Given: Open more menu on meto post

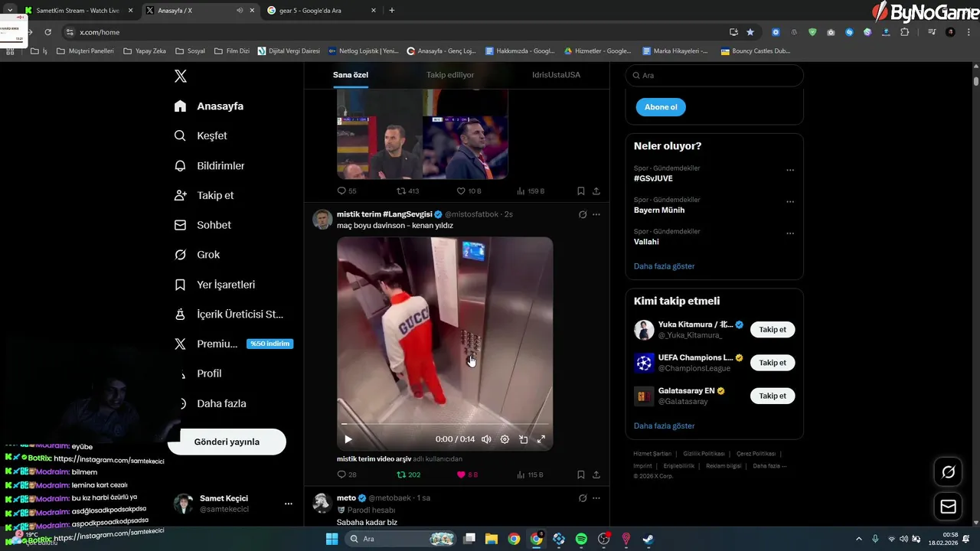Looking at the screenshot, I should [x=596, y=498].
